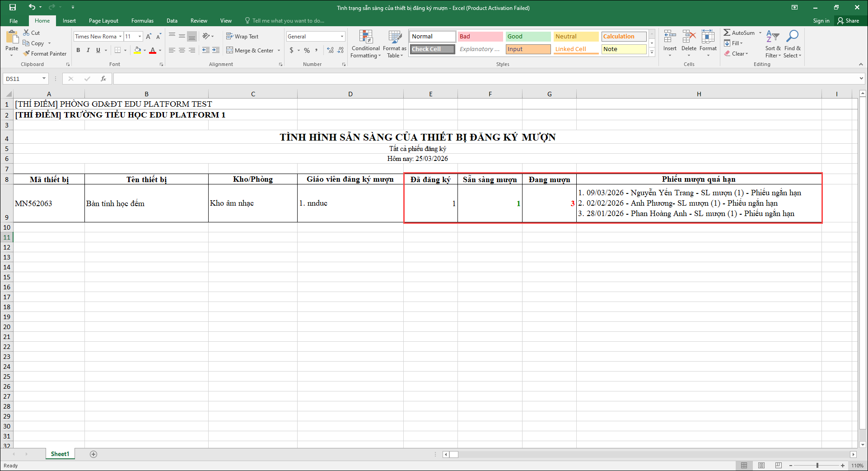Apply the Check Cell style
The width and height of the screenshot is (868, 471).
tap(432, 49)
